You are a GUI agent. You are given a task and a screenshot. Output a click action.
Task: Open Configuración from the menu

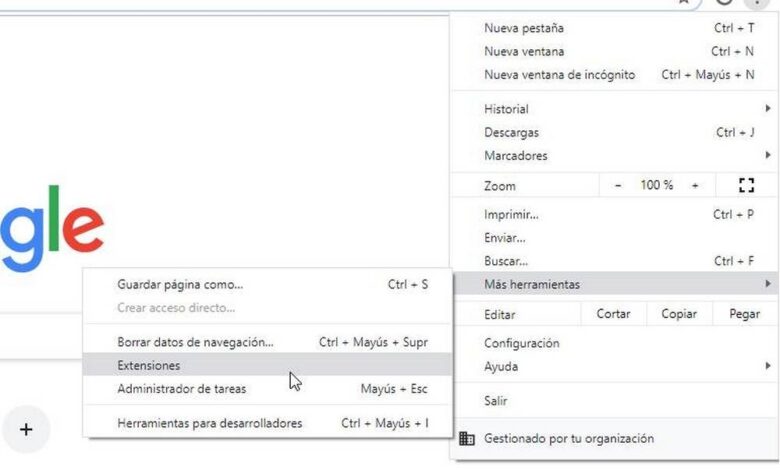pos(615,343)
